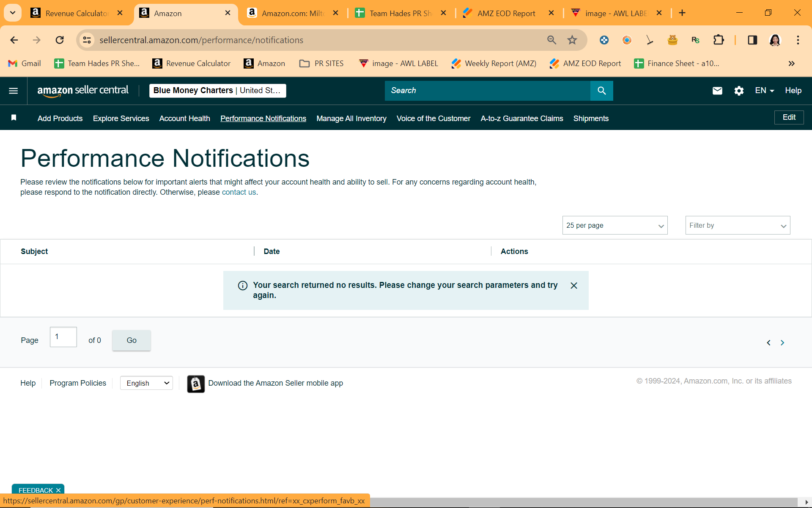Close the FEEDBACK tab
812x508 pixels.
pyautogui.click(x=58, y=490)
